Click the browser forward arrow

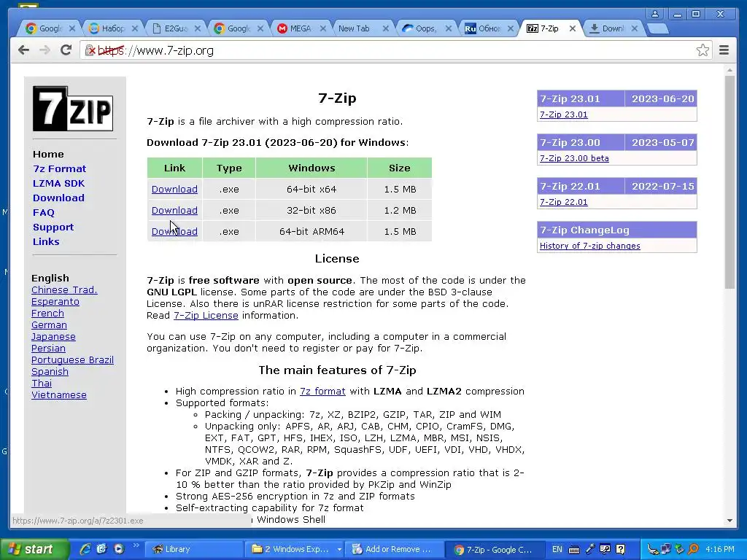[x=44, y=50]
